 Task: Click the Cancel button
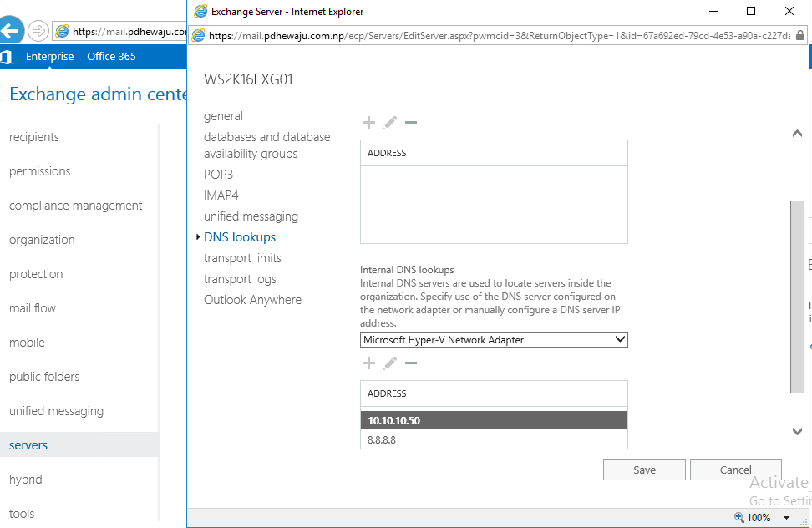coord(736,470)
